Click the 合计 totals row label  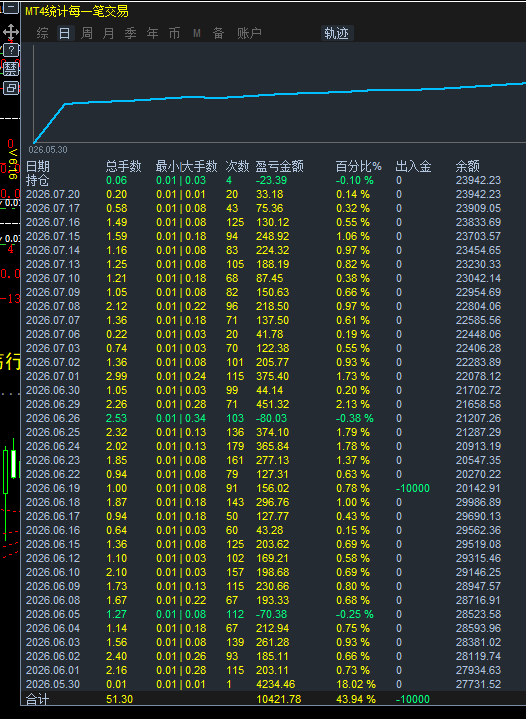point(38,699)
